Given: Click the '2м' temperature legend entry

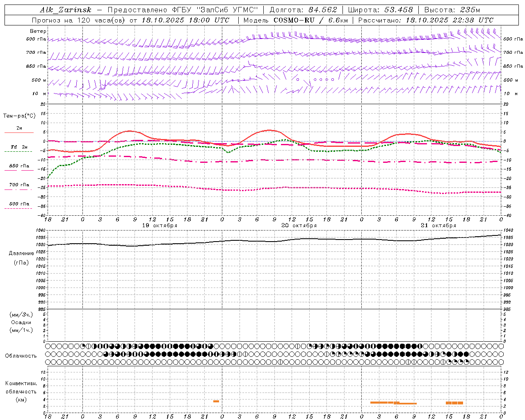Looking at the screenshot, I should 19,128.
